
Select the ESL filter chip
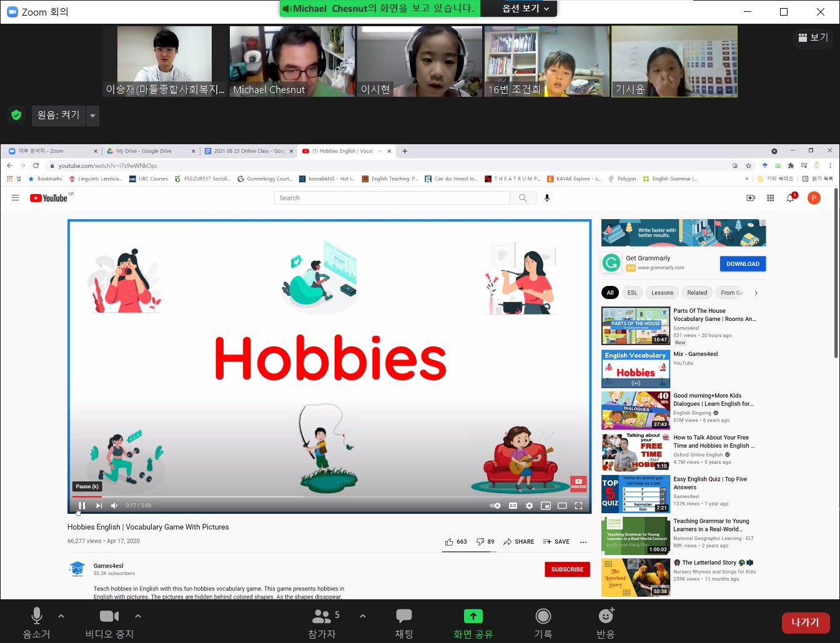coord(632,293)
